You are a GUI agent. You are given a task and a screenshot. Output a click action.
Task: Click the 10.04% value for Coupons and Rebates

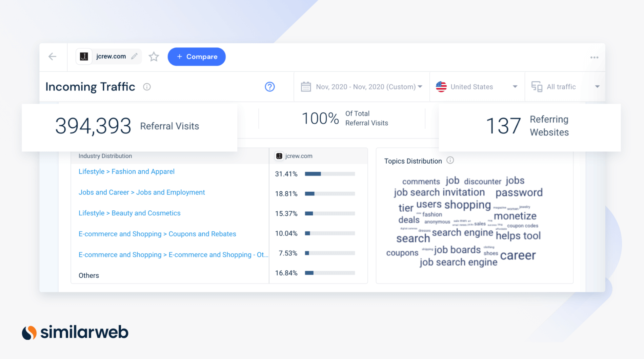pyautogui.click(x=286, y=233)
